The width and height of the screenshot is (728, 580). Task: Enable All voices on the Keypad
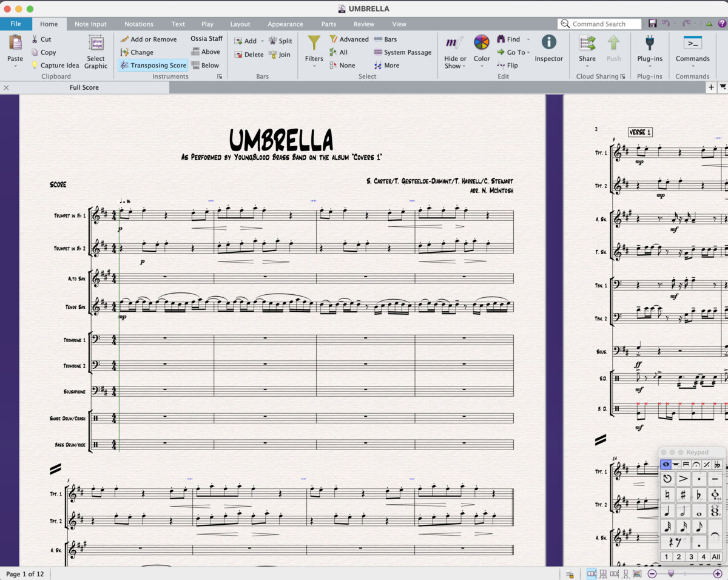pyautogui.click(x=717, y=556)
